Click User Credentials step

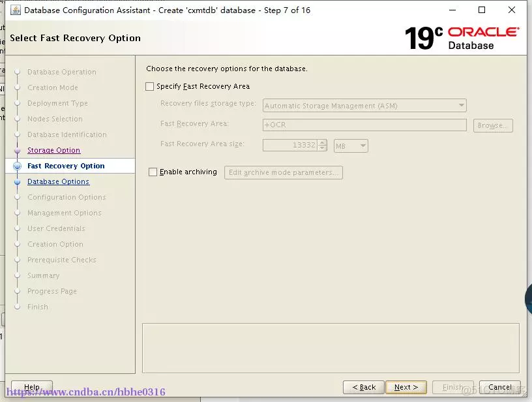pos(56,228)
